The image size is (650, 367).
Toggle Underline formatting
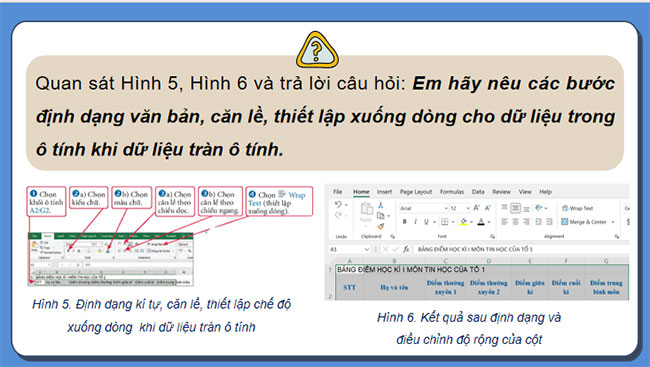click(426, 222)
